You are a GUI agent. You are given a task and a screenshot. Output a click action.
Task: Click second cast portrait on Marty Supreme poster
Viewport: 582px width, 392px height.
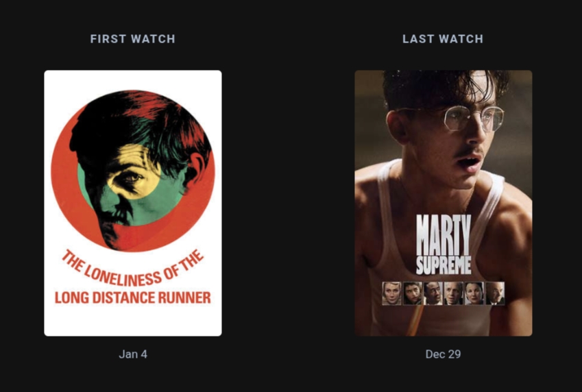(x=413, y=293)
